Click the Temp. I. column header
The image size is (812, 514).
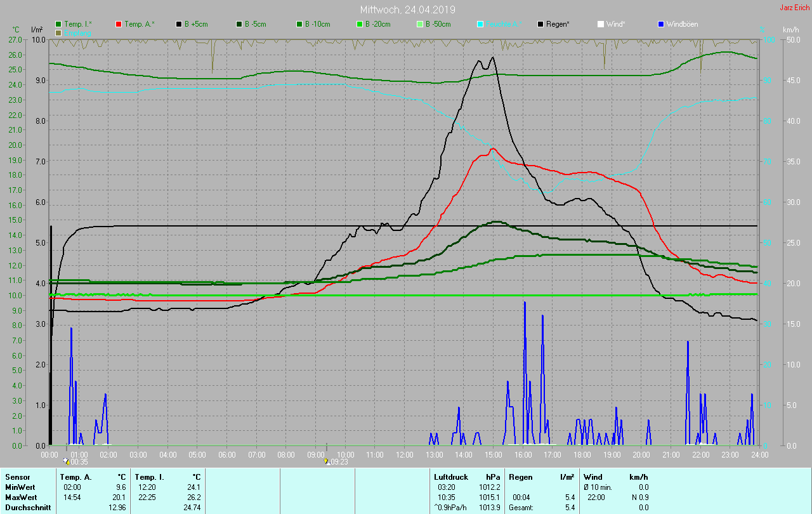(150, 477)
